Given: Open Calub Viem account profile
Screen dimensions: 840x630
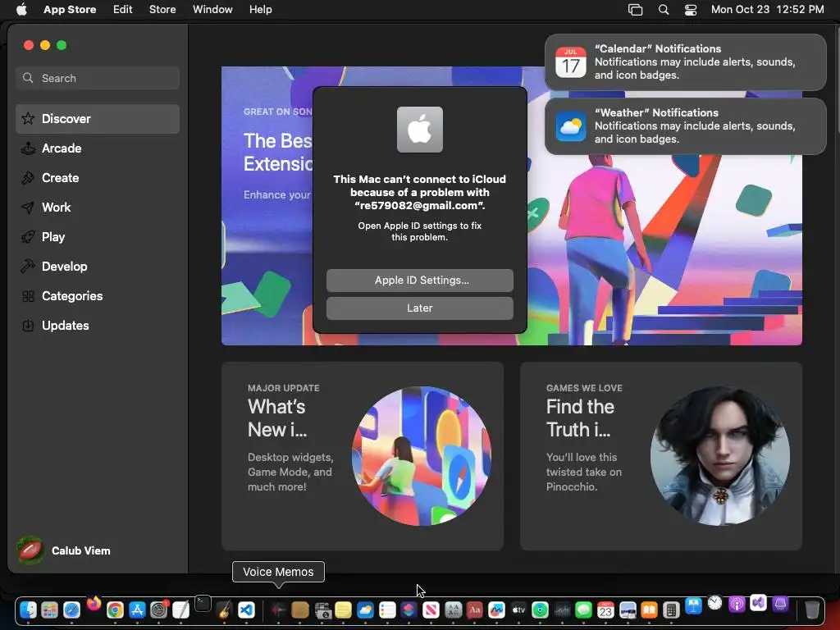Looking at the screenshot, I should tap(64, 550).
